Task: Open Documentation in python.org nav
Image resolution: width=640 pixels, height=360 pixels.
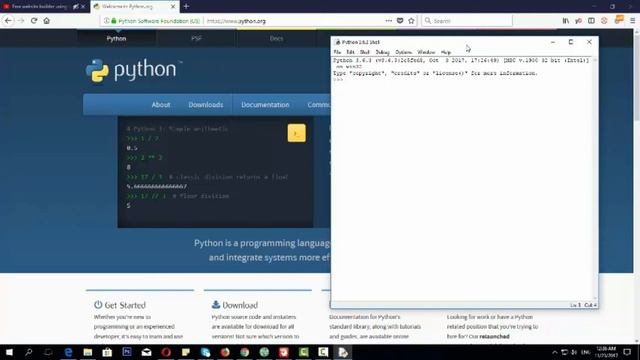Action: [265, 104]
